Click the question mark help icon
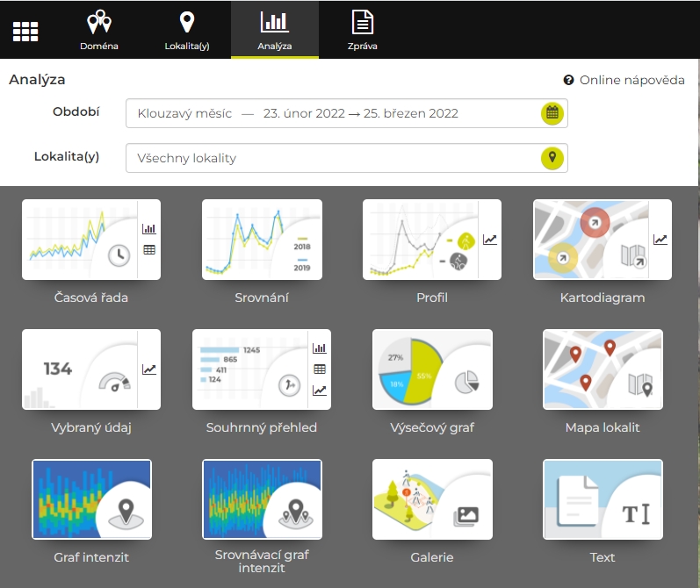 (x=568, y=81)
